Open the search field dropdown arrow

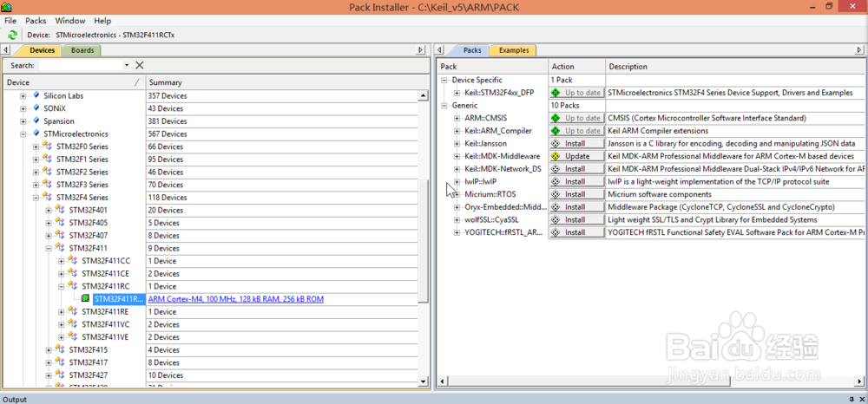pos(127,65)
